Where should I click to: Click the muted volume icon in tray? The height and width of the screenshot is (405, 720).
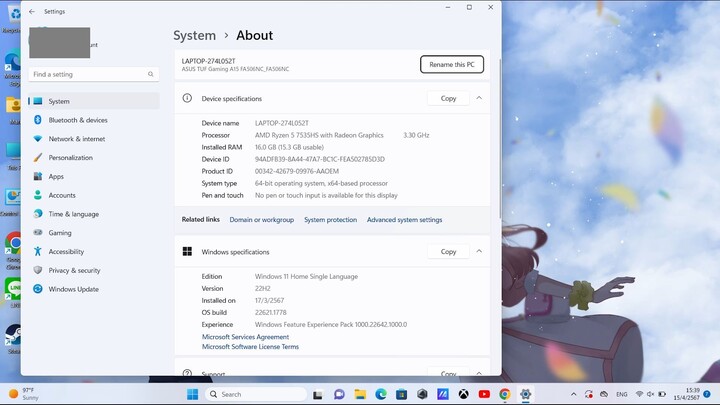(650, 394)
